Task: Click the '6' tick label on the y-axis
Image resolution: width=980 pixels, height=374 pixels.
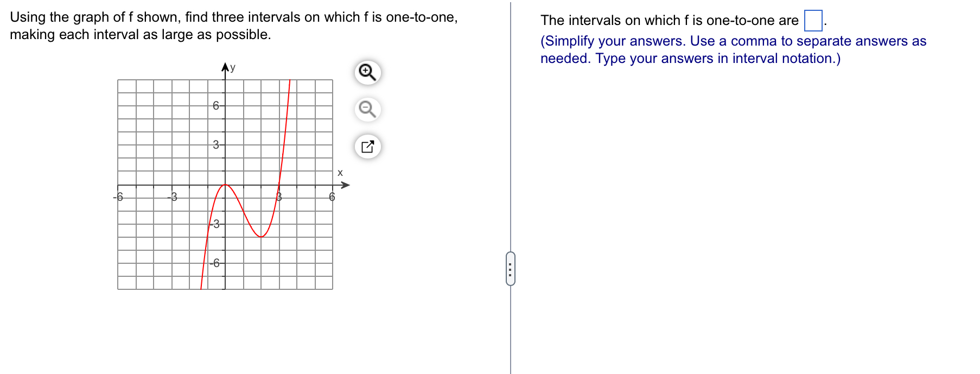Action: [215, 105]
